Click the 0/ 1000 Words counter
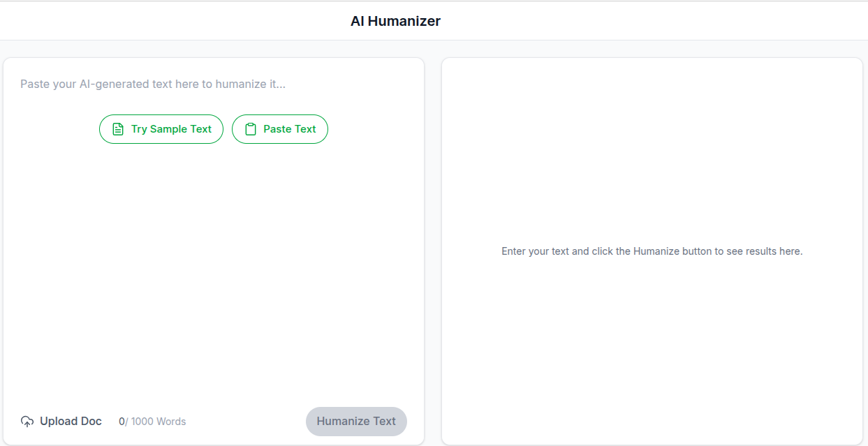The image size is (868, 446). pos(152,422)
